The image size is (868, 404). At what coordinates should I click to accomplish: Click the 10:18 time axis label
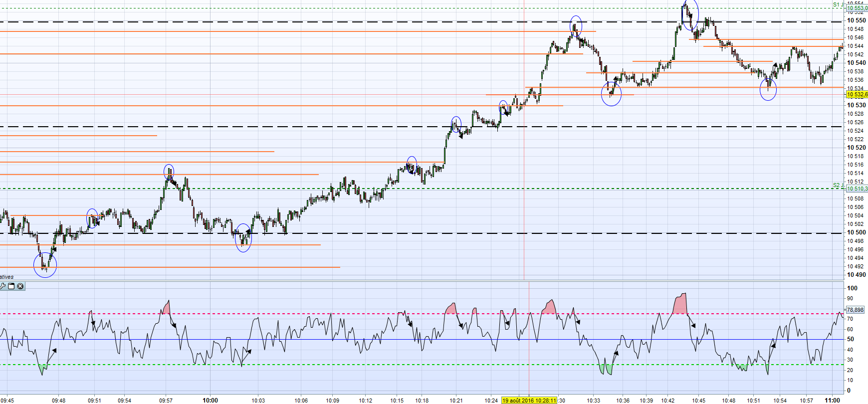coord(422,401)
